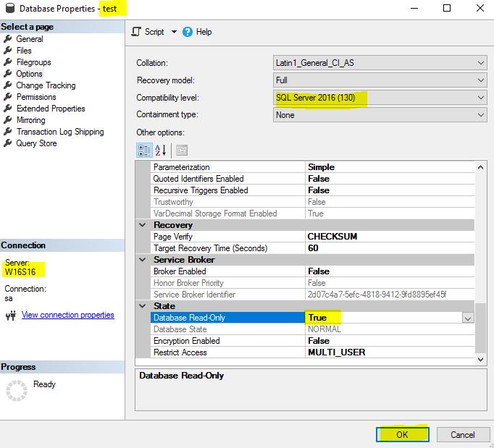
Task: Click the wrench icon beside Filegroups
Action: (x=8, y=62)
